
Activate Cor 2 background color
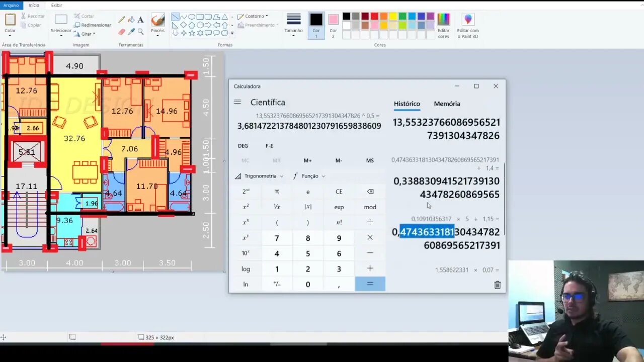333,26
